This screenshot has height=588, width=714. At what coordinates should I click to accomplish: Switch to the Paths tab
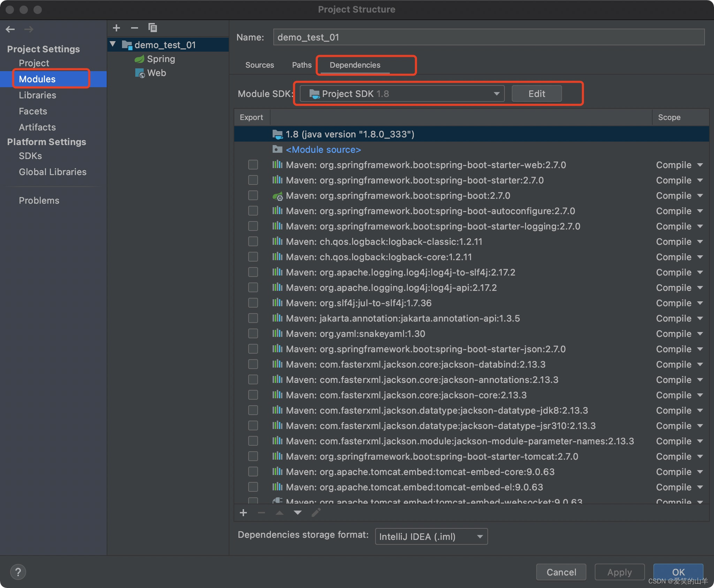tap(302, 65)
